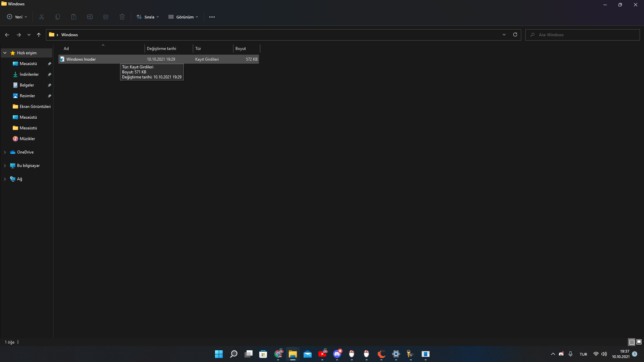Click the Cut scissors icon in toolbar
Screen dimensions: 644x362
pyautogui.click(x=42, y=17)
